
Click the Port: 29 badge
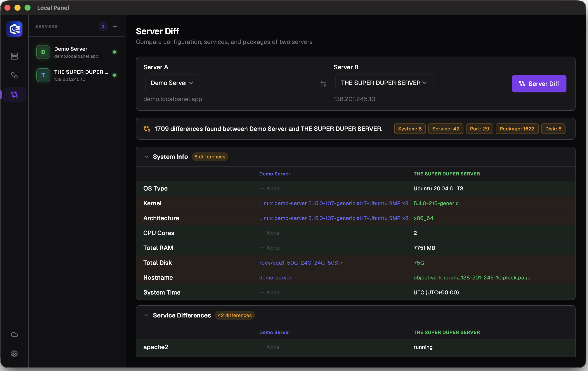479,129
